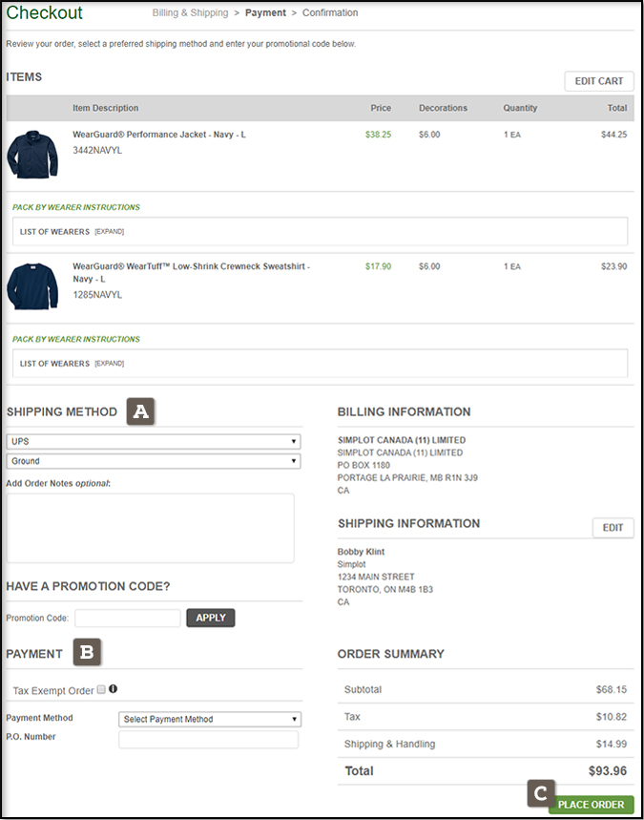Click the annotation marker A
644x820 pixels.
pos(141,411)
